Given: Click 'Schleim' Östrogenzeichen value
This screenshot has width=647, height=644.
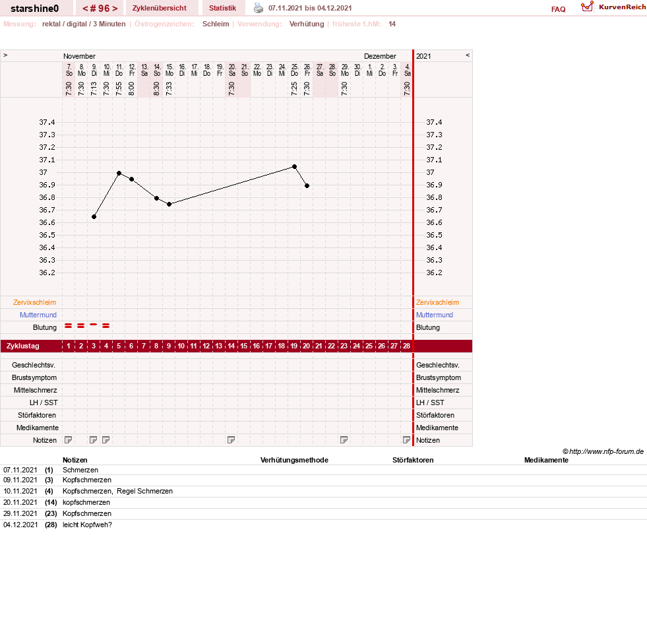Looking at the screenshot, I should click(x=216, y=24).
